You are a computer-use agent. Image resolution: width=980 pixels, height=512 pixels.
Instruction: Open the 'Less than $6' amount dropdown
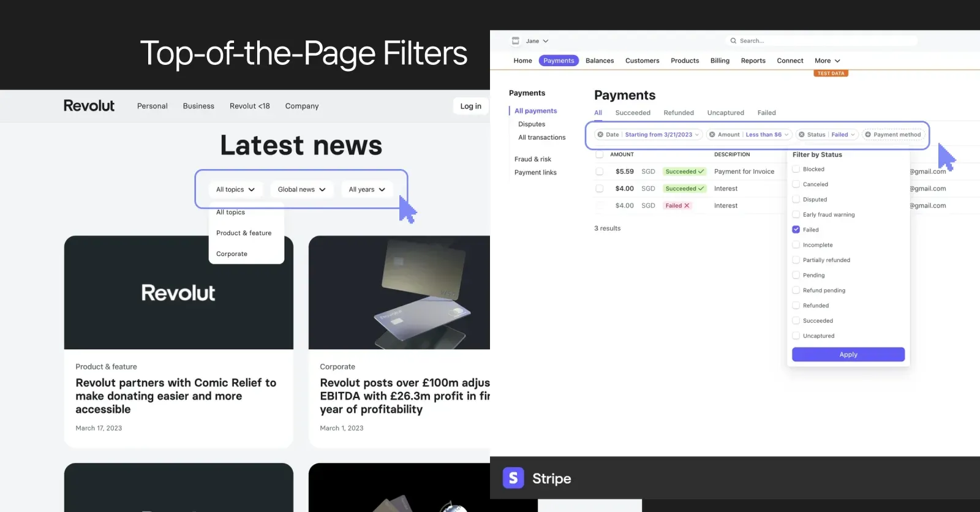point(767,135)
